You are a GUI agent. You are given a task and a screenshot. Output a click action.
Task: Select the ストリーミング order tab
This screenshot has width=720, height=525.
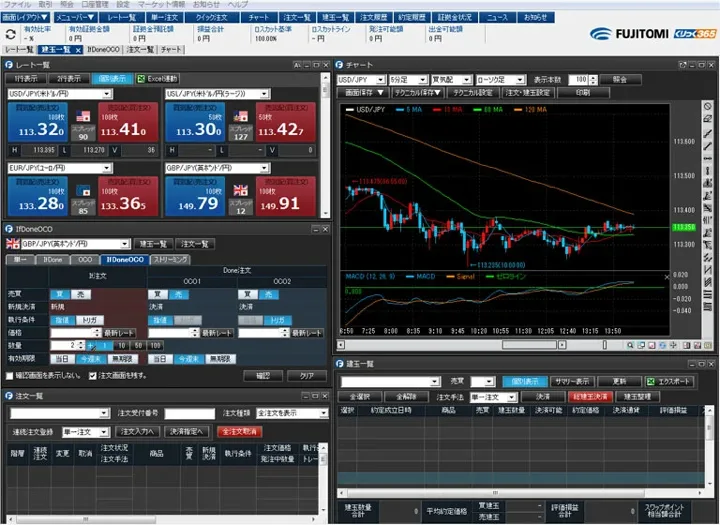pos(171,260)
